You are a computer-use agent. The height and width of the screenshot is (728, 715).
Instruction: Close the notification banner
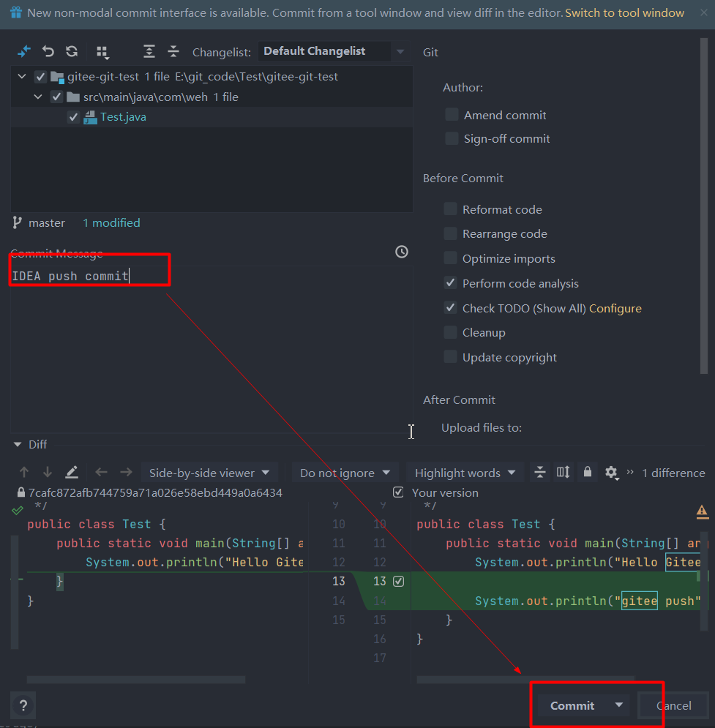tap(704, 12)
